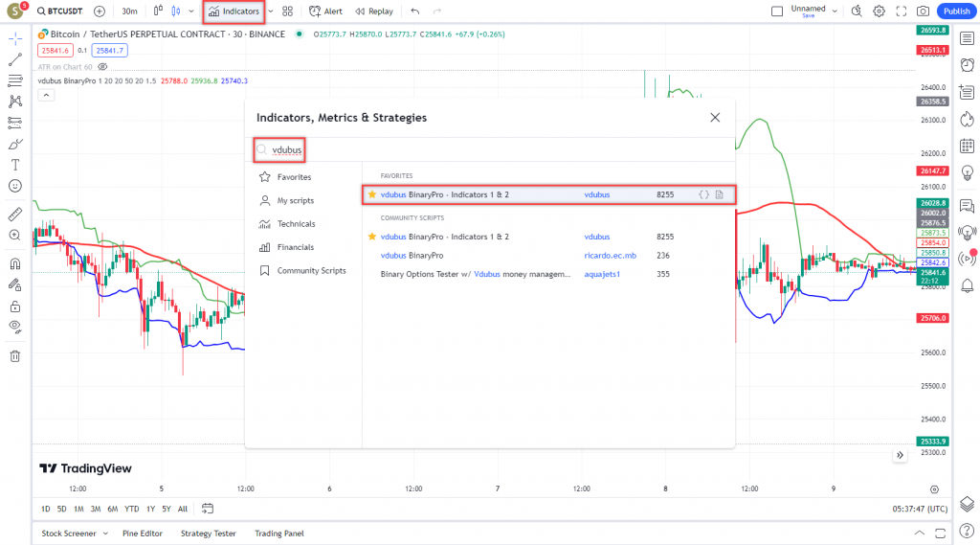Screen dimensions: 980x545
Task: Activate the zoom in tool
Action: click(x=15, y=236)
